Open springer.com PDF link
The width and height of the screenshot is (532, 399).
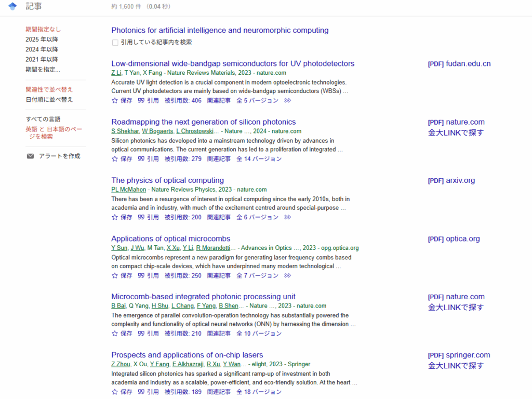pyautogui.click(x=459, y=355)
